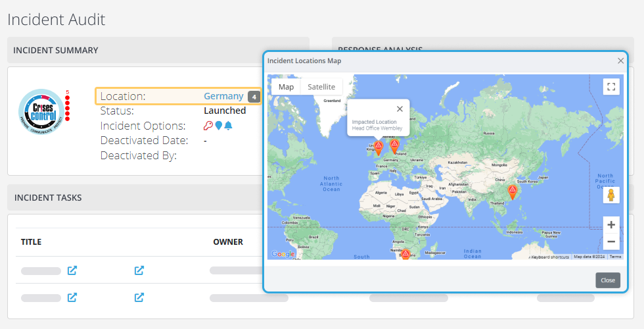The width and height of the screenshot is (644, 329).
Task: Select the incident marker in southern Africa
Action: (405, 254)
